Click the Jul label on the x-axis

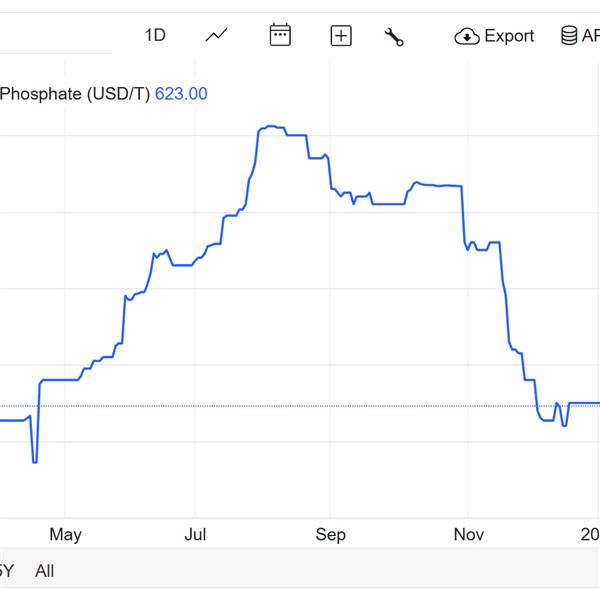click(196, 535)
